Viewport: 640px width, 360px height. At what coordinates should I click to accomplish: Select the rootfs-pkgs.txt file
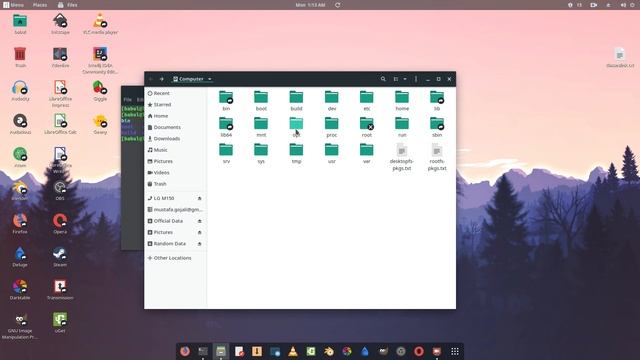tap(437, 157)
